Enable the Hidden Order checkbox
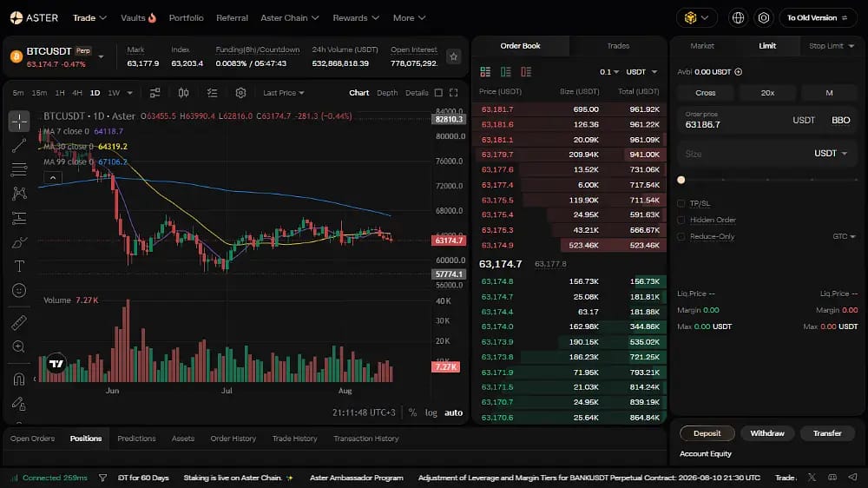Image resolution: width=868 pixels, height=488 pixels. pos(681,220)
